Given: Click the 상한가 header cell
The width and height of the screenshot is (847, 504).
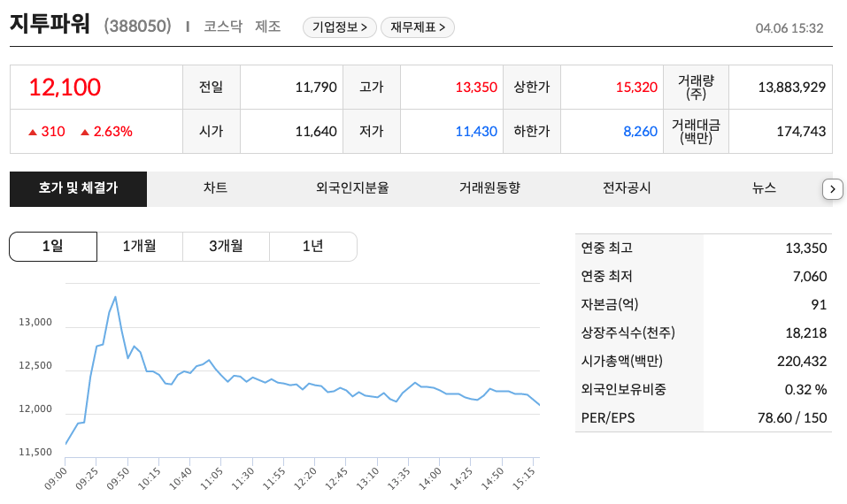Looking at the screenshot, I should coord(532,87).
